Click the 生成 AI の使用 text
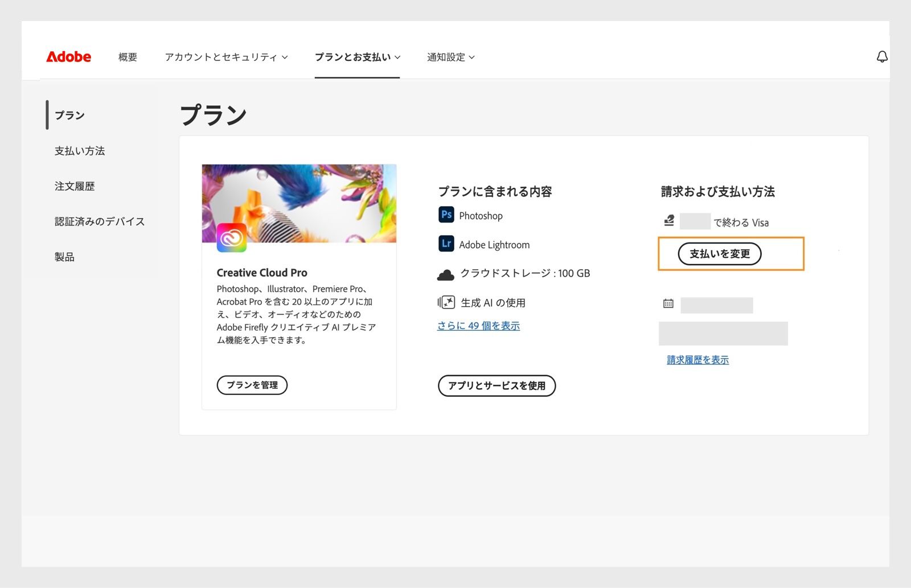Screen dimensions: 911x588 click(x=493, y=303)
